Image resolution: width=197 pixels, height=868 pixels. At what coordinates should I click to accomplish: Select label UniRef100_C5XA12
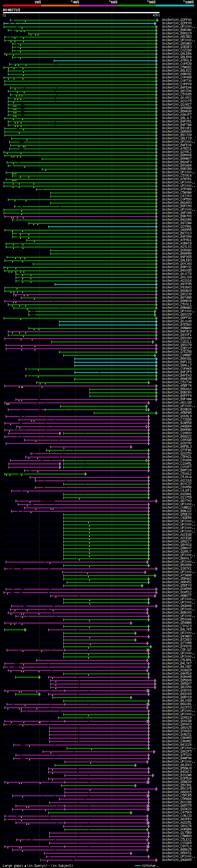tap(177, 474)
